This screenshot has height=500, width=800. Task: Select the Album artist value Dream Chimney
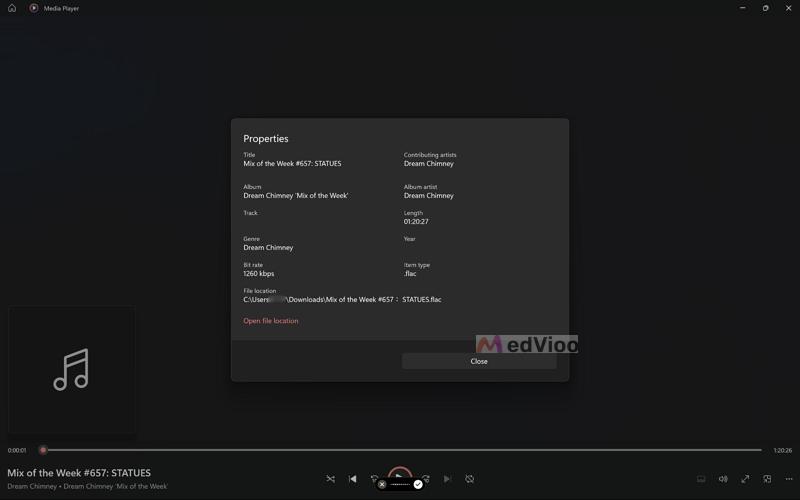(x=429, y=195)
